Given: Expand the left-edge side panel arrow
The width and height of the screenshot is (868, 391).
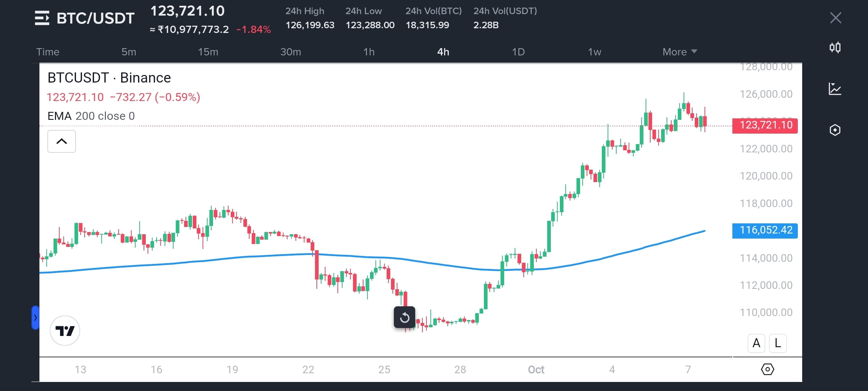Looking at the screenshot, I should [x=35, y=318].
